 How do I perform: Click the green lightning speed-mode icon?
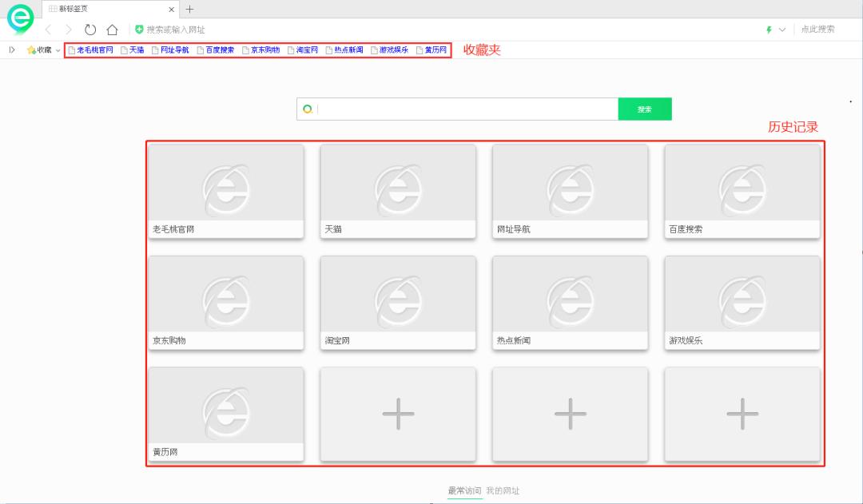point(769,30)
